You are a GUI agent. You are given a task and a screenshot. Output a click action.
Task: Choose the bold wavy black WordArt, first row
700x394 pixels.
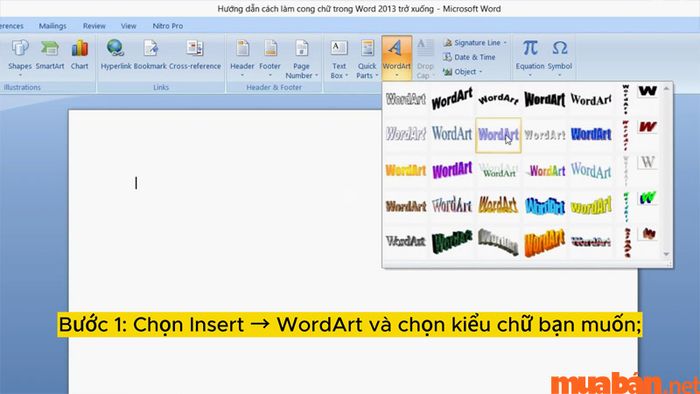point(545,99)
